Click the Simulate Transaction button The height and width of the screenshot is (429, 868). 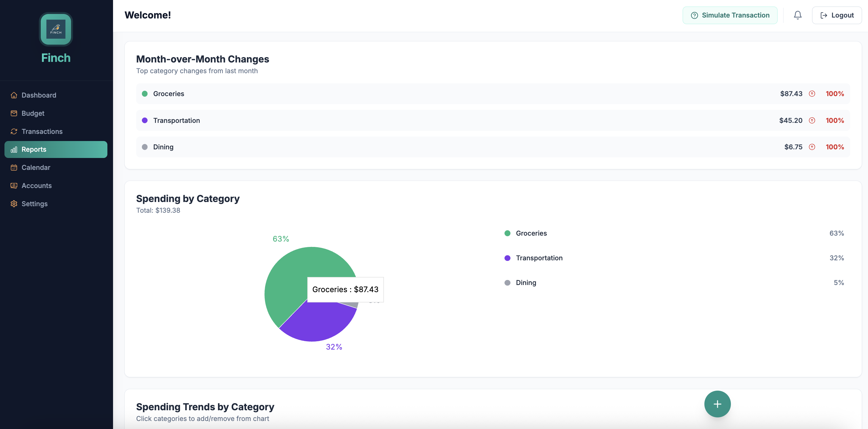(x=730, y=15)
